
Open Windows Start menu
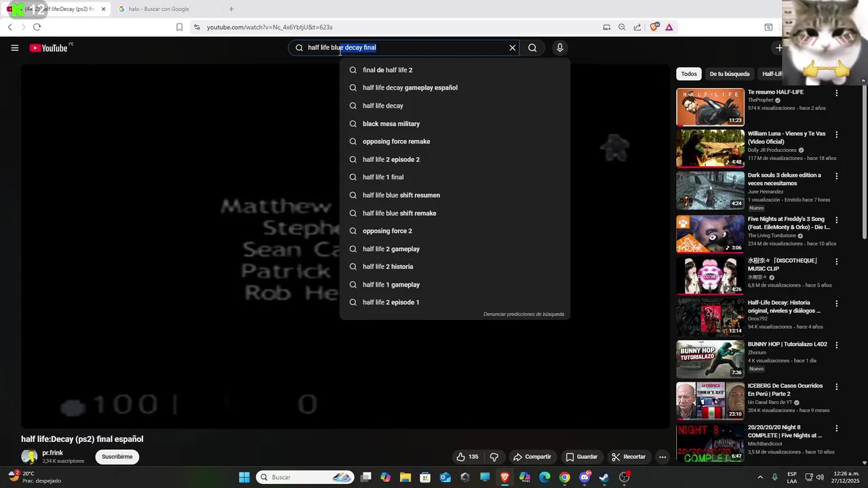coord(244,477)
